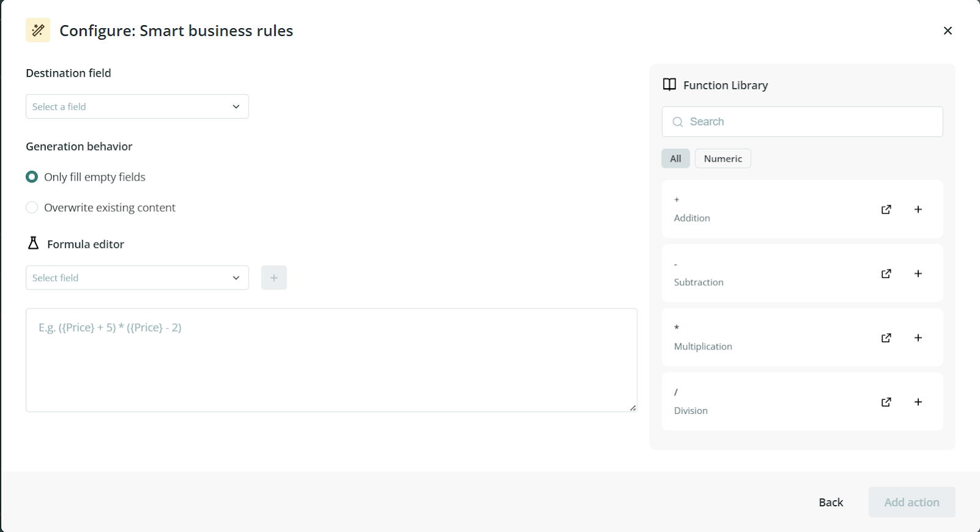The image size is (980, 532).
Task: Click the Function Library search box
Action: [x=802, y=122]
